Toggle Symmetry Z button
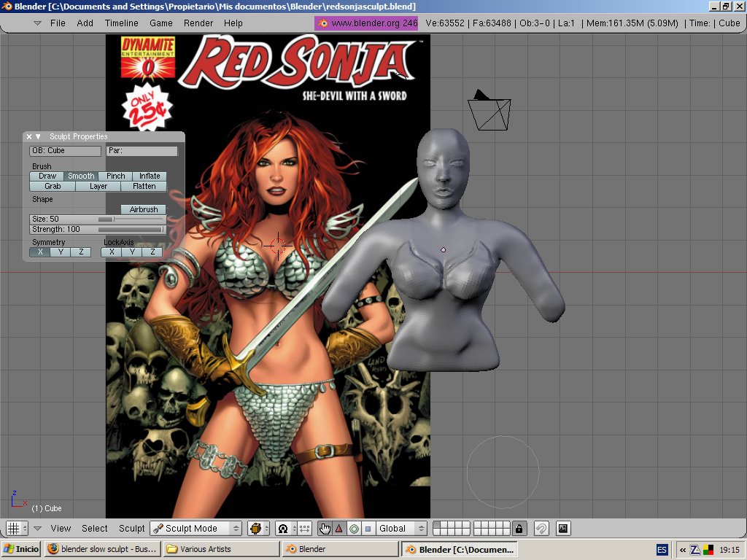Screen dimensions: 747x560 pyautogui.click(x=81, y=252)
